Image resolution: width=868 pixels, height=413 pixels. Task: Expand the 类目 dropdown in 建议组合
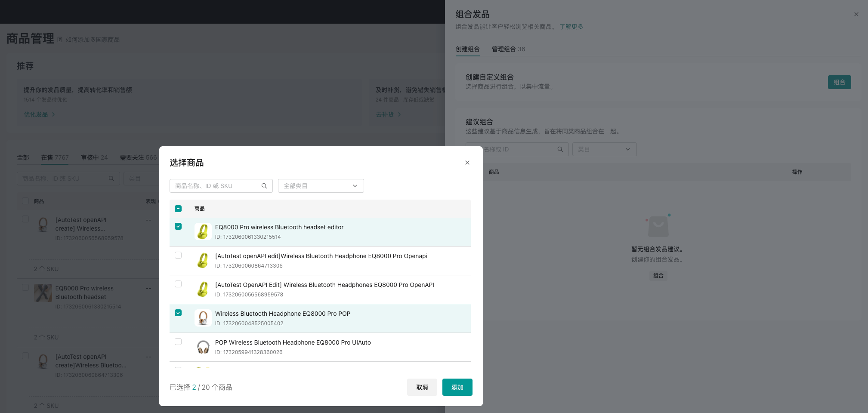click(x=604, y=149)
